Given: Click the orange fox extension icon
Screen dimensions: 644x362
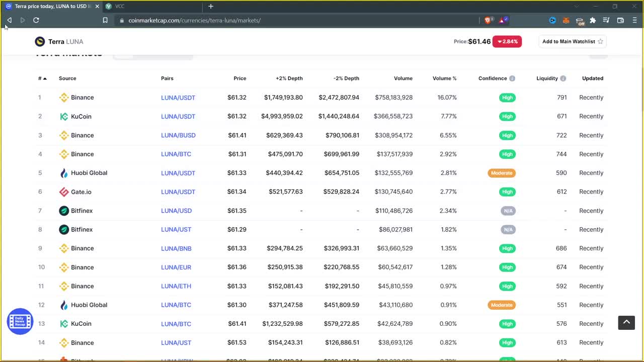Looking at the screenshot, I should coord(566,20).
